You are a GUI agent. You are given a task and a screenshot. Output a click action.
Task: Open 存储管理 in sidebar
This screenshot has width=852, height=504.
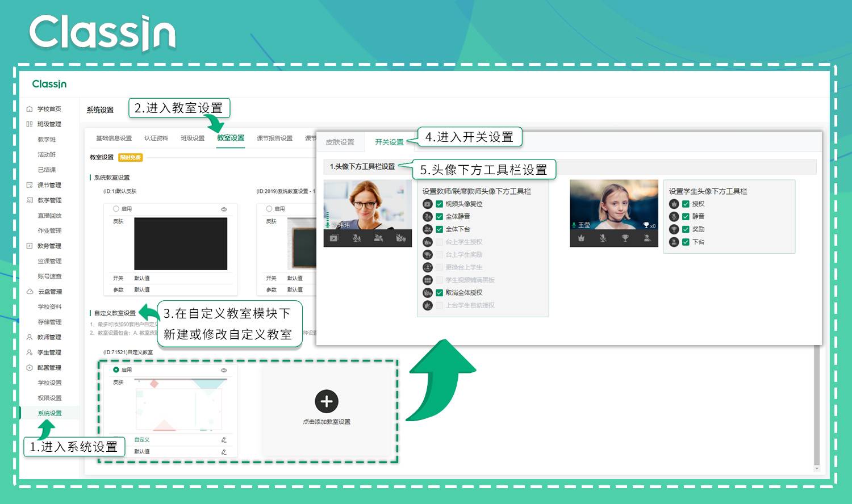click(49, 322)
